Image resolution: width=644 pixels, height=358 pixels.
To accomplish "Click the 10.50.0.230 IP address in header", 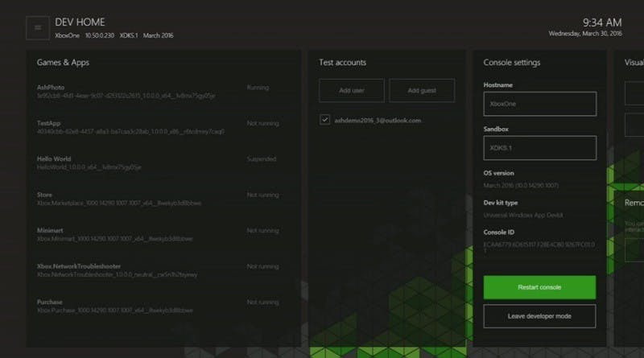I will tap(100, 35).
